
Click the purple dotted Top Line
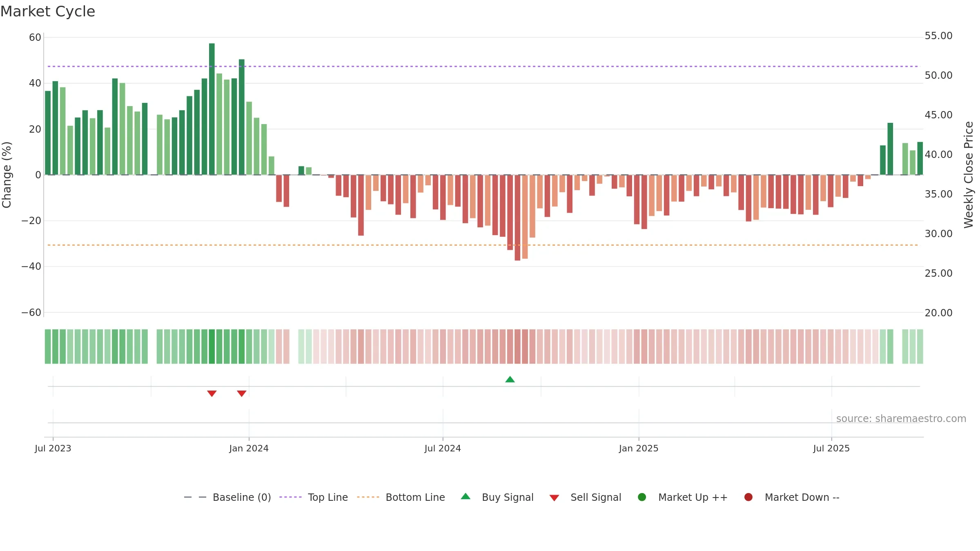[x=483, y=66]
